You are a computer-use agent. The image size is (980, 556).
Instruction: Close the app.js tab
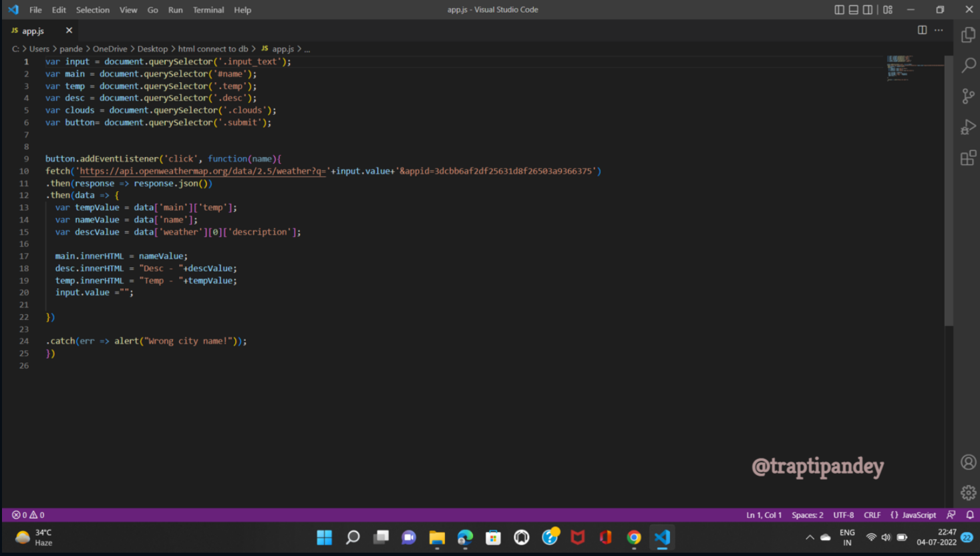click(69, 30)
